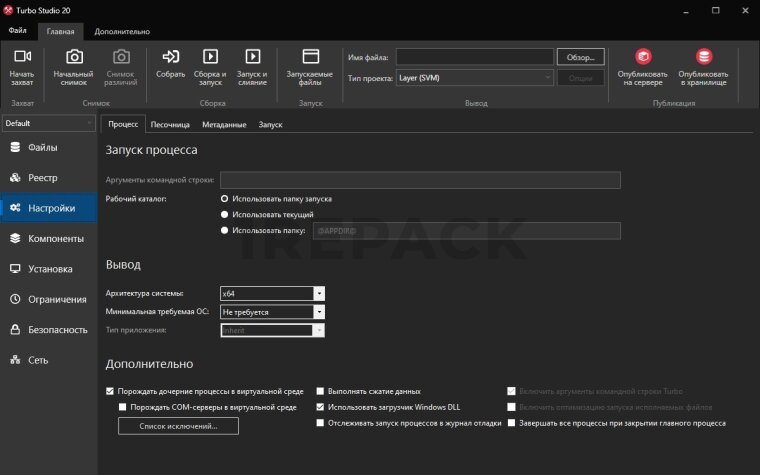Select Использовать текущий radio button

[x=225, y=214]
